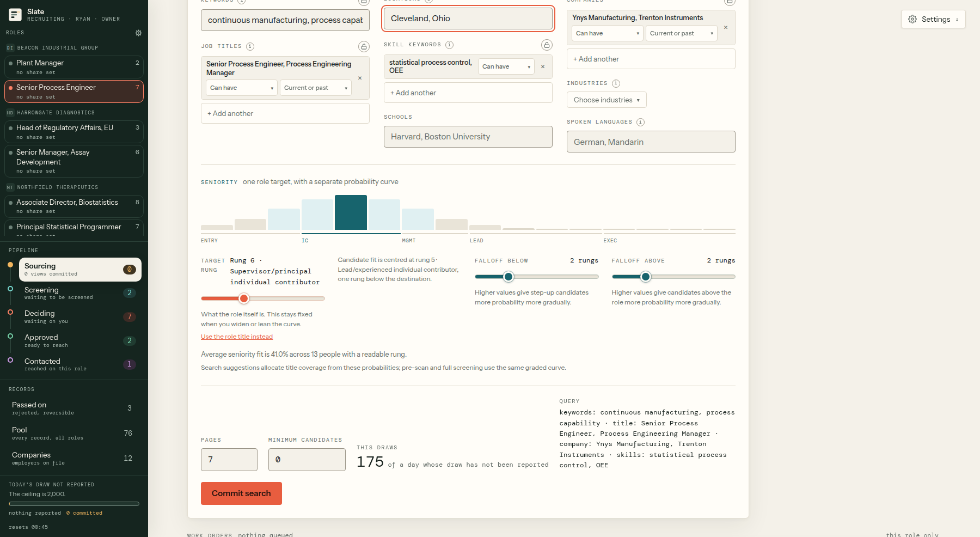
Task: Click '+ Add another' under companies
Action: (651, 59)
